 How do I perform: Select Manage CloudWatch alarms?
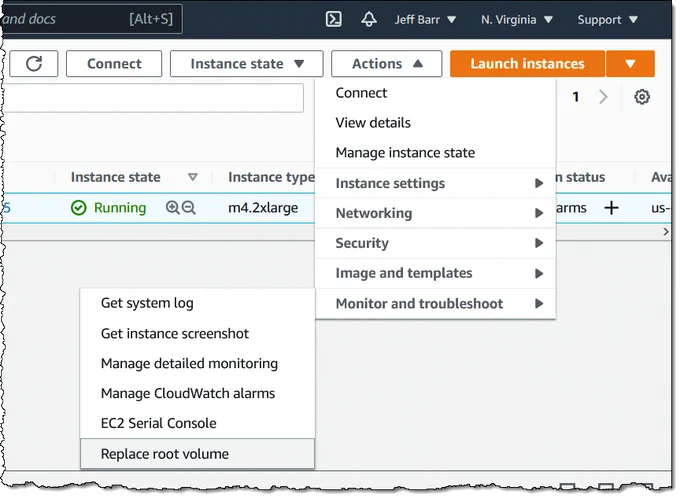coord(197,393)
